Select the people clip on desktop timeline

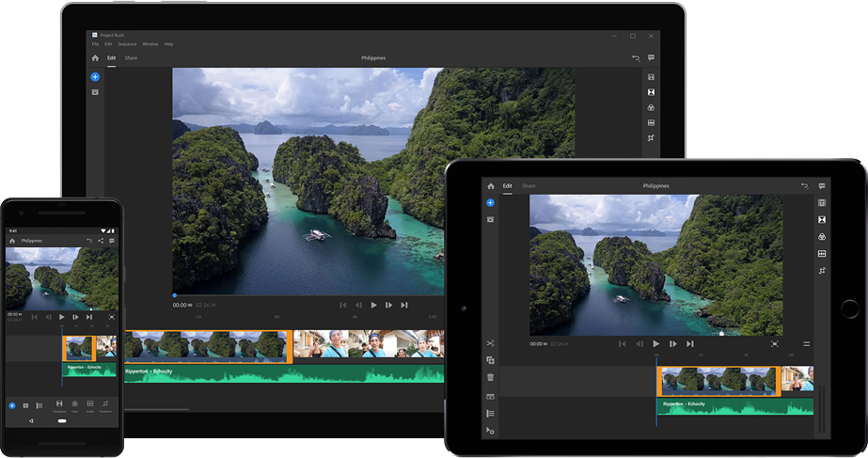coord(369,344)
